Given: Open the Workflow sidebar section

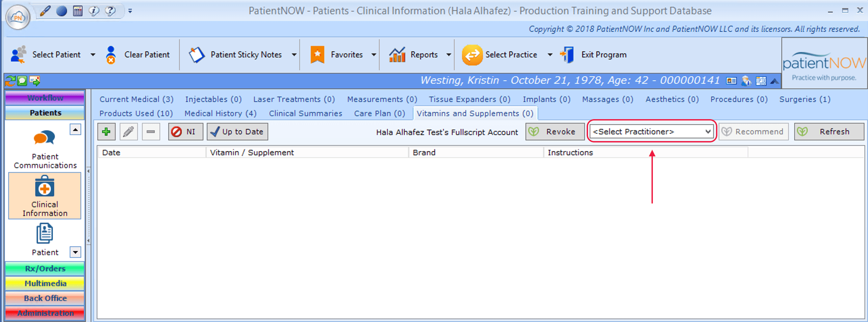Looking at the screenshot, I should coord(45,98).
